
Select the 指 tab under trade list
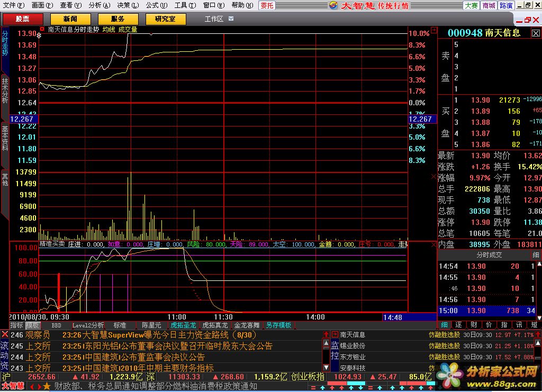click(504, 325)
